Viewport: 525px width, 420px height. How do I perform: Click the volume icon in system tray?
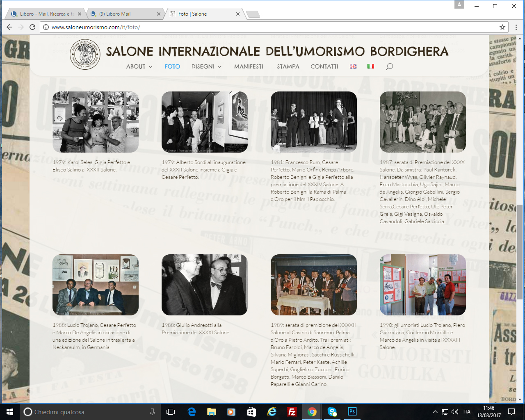point(455,412)
